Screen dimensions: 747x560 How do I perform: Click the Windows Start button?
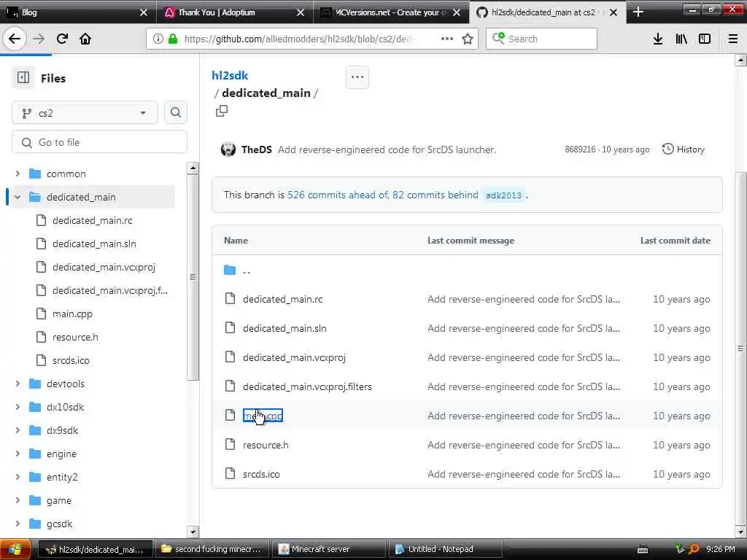pyautogui.click(x=15, y=549)
